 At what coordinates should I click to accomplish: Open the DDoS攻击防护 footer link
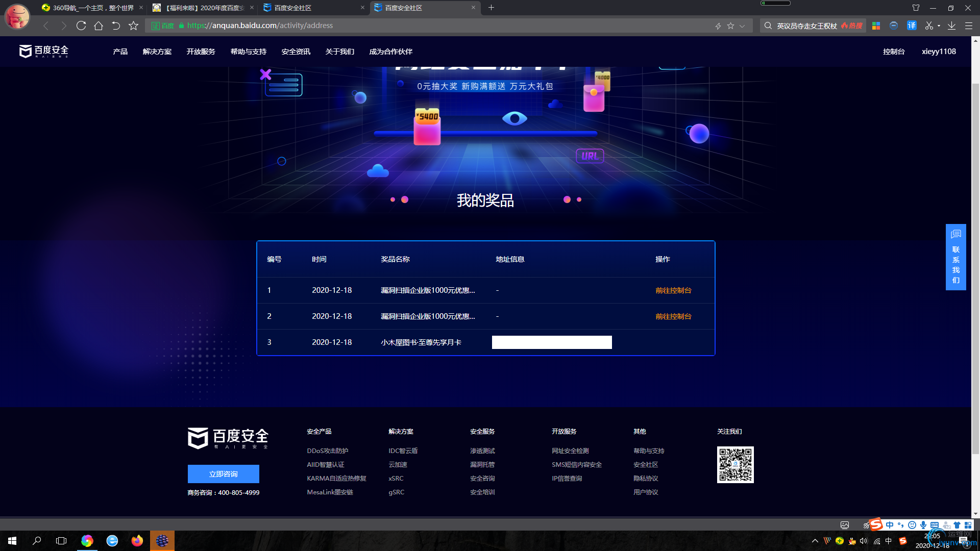[328, 451]
